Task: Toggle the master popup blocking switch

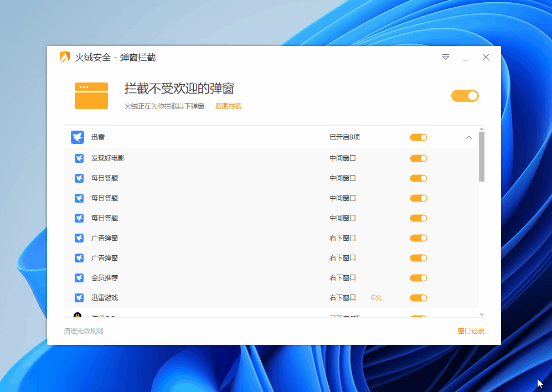Action: tap(465, 96)
